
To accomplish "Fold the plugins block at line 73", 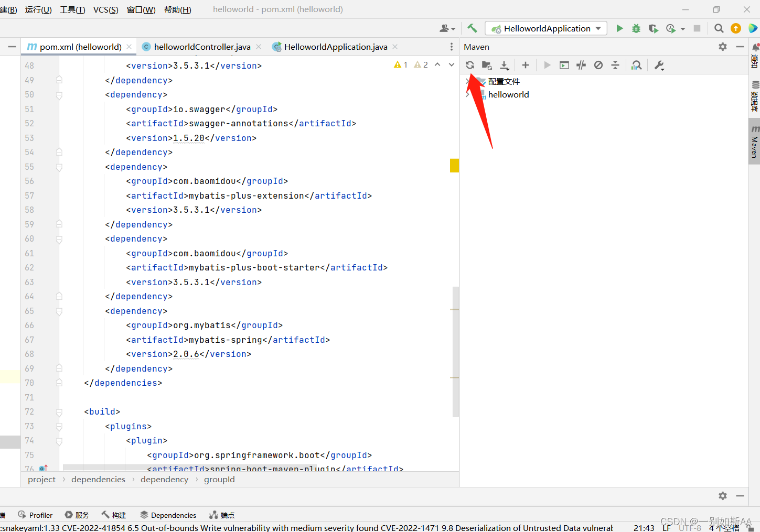I will pos(59,427).
